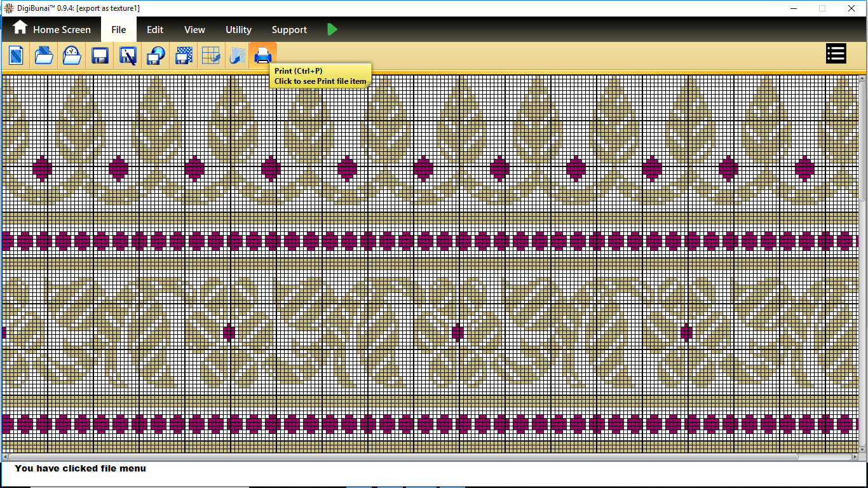Screen dimensions: 868x488
Task: Open the View menu
Action: 194,30
